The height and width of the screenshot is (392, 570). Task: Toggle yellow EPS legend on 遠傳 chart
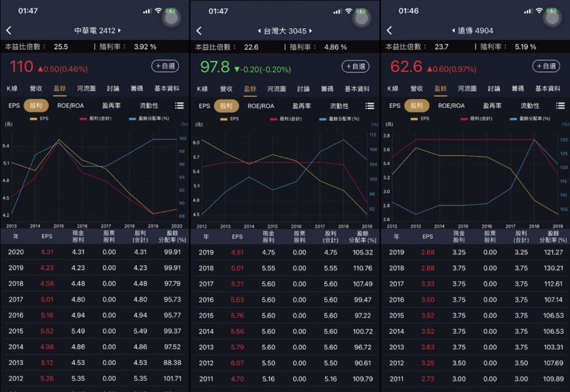point(420,118)
